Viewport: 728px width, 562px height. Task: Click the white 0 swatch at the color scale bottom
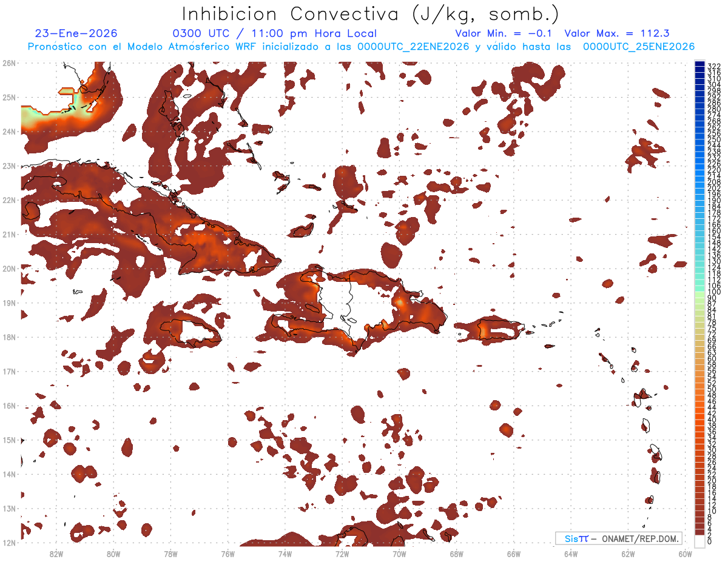[x=699, y=541]
